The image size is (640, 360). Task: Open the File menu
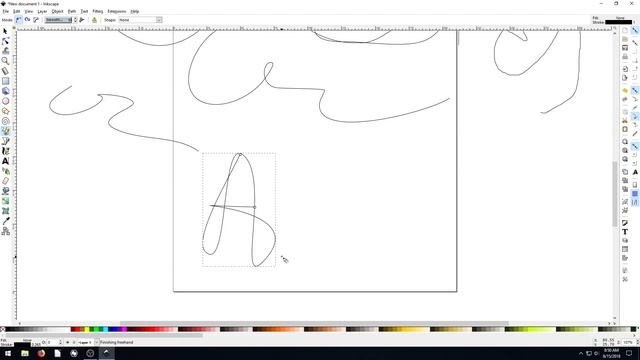(5, 11)
